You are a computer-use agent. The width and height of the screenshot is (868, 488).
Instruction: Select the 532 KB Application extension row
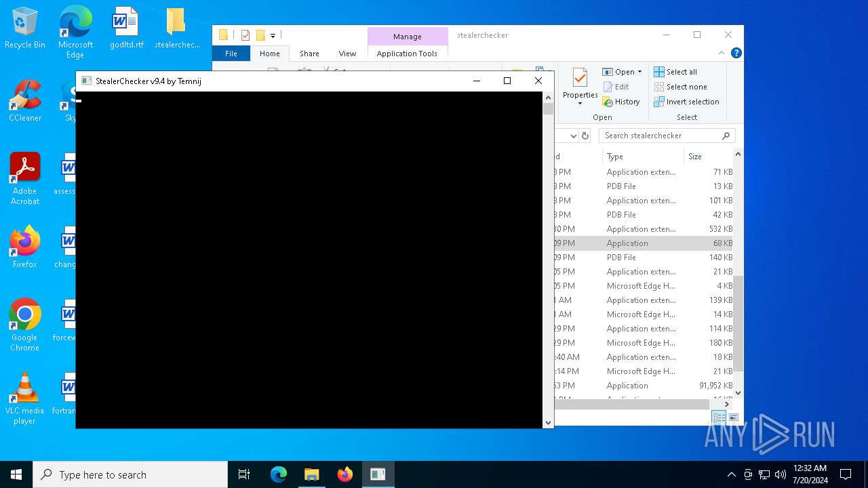click(x=644, y=229)
